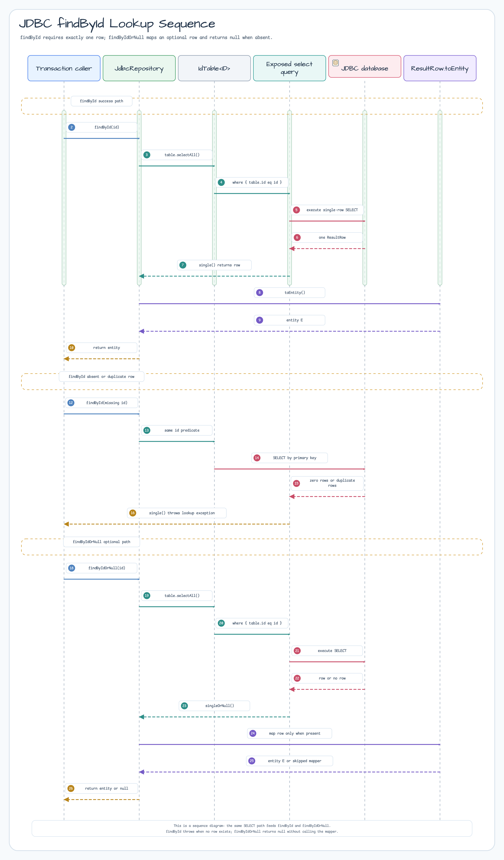Select the IdTable<ID> participant box
This screenshot has height=860, width=504.
[x=214, y=68]
